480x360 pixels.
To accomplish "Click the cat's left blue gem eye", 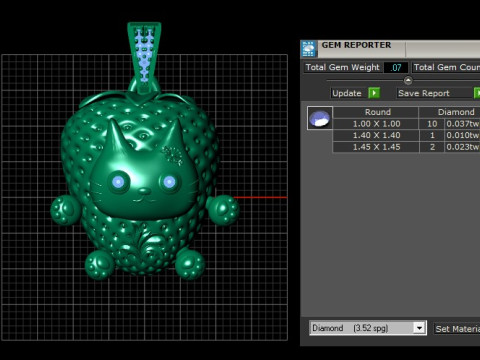I will pos(118,182).
